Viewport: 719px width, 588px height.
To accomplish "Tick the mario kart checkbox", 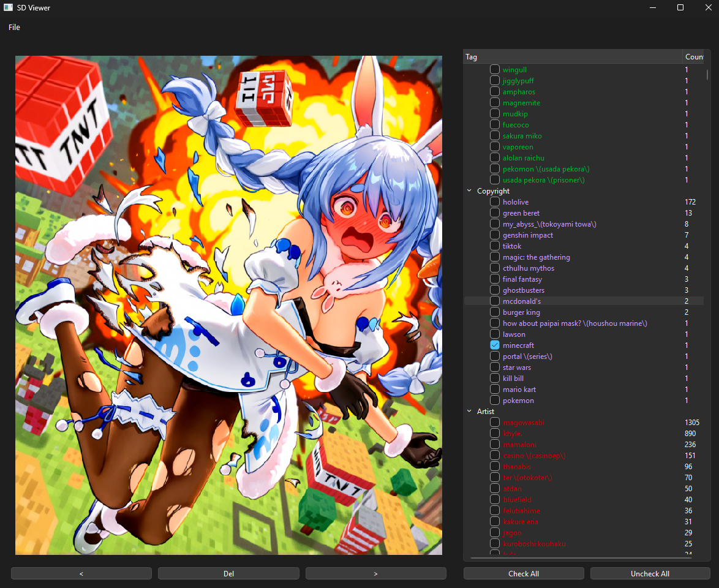I will click(495, 390).
